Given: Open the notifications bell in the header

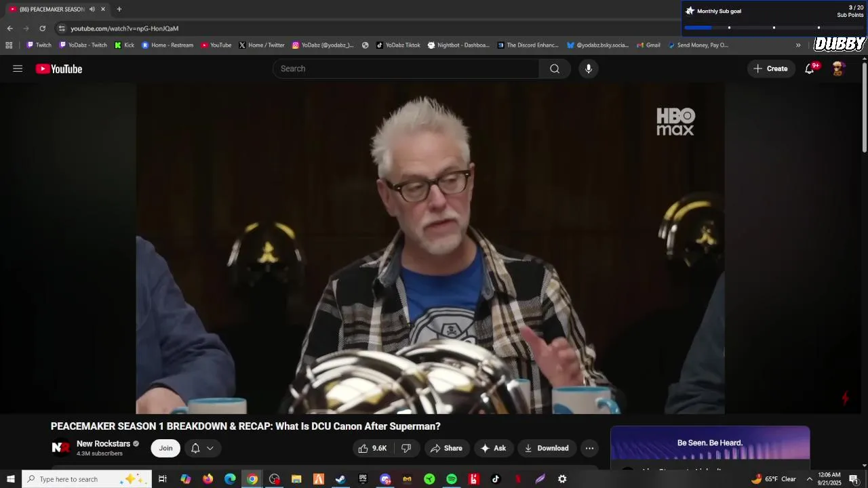Looking at the screenshot, I should pyautogui.click(x=810, y=68).
